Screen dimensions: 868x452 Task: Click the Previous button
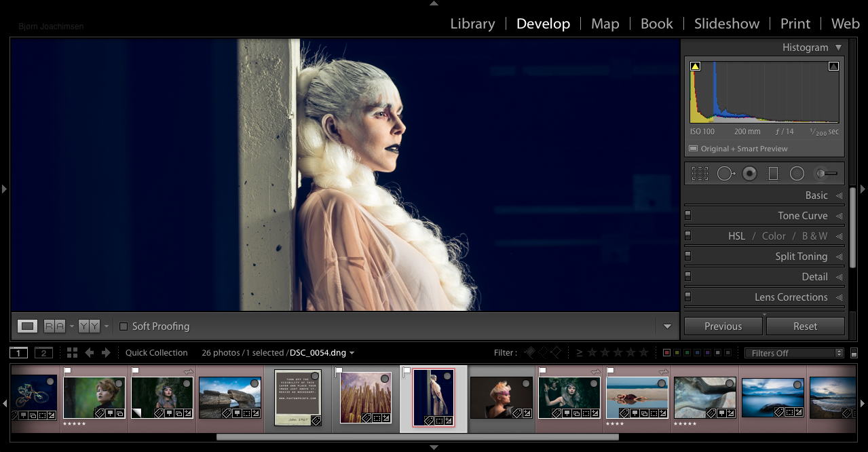pos(723,326)
